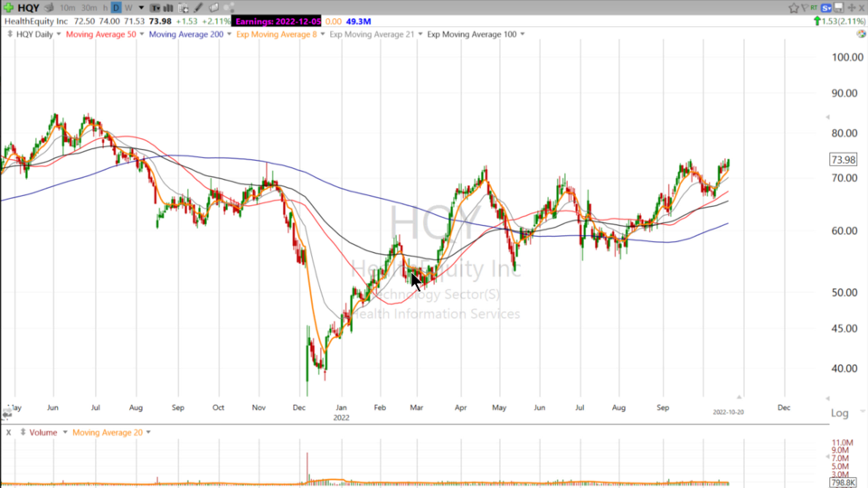Toggle the Log scale option
This screenshot has width=868, height=488.
point(839,413)
